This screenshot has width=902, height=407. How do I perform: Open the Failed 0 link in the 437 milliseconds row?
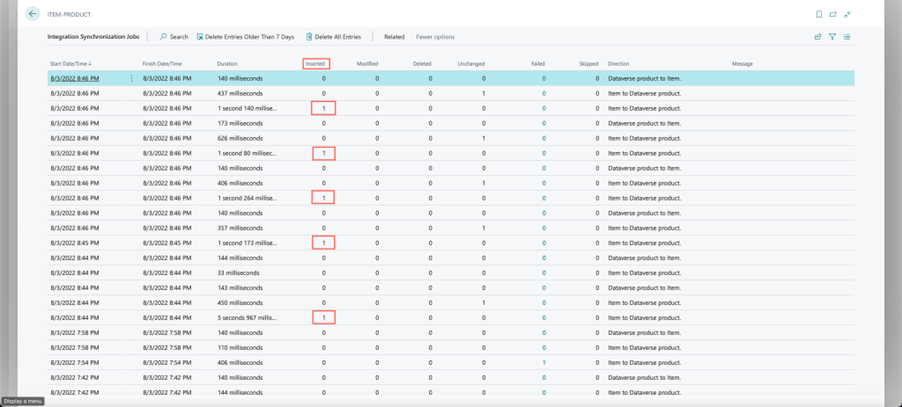pos(544,93)
